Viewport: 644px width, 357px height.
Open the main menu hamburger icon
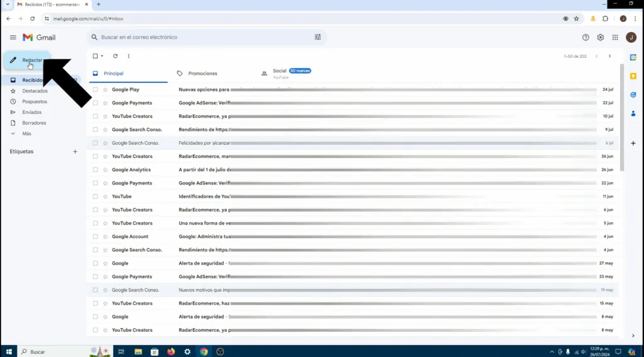[13, 37]
